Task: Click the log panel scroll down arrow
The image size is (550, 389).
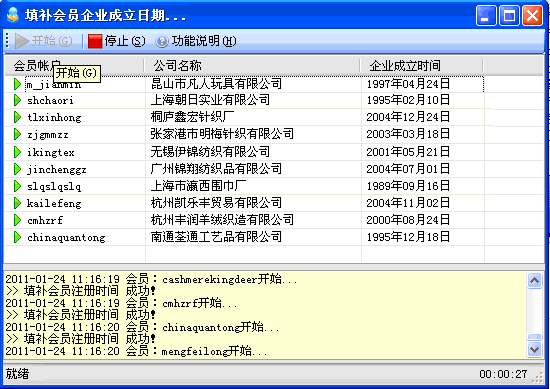Action: click(534, 349)
